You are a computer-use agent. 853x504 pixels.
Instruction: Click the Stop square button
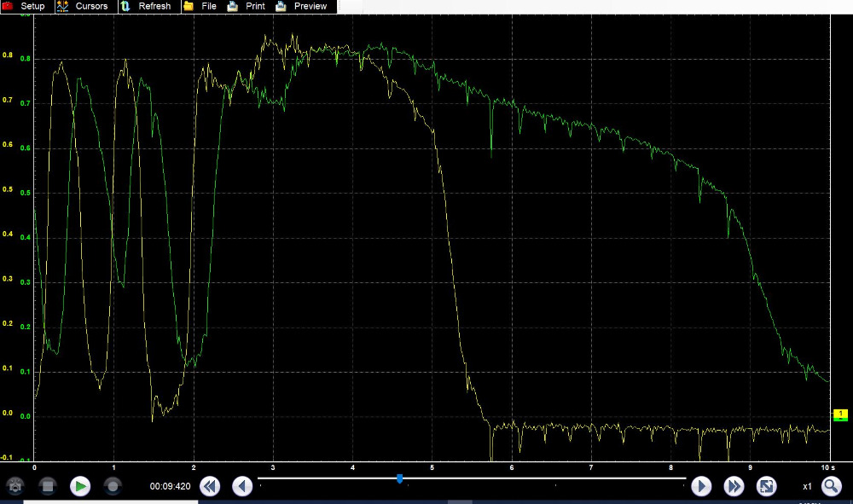click(48, 486)
